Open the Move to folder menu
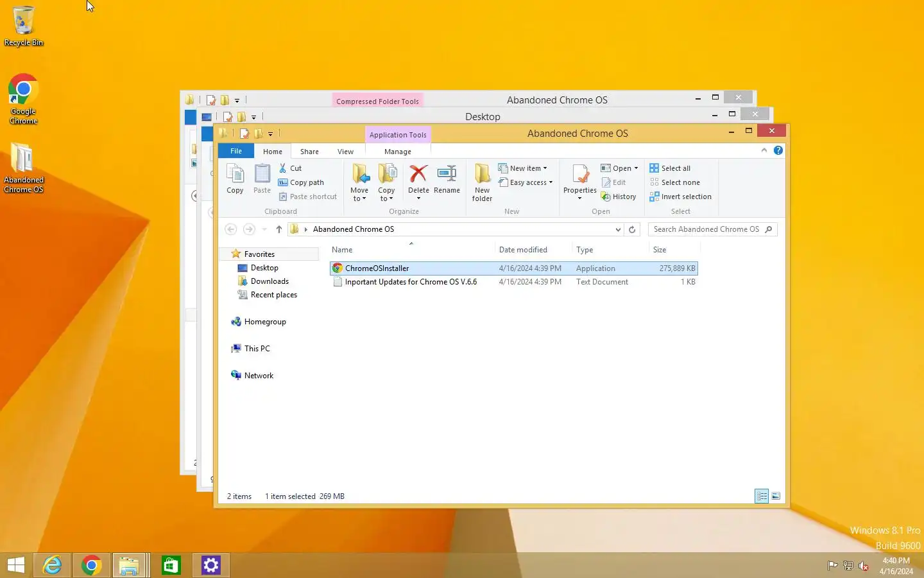924x578 pixels. 359,182
